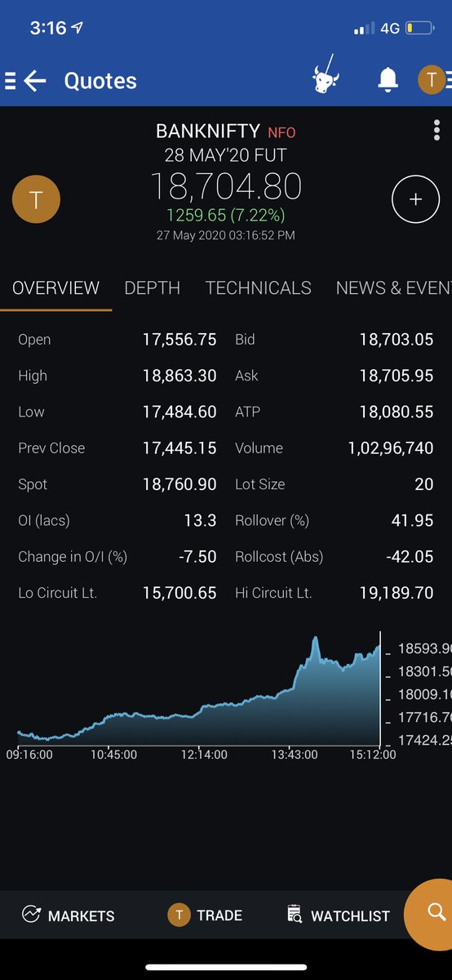452x980 pixels.
Task: Tap the Rollover (%) value 41.95
Action: (414, 520)
